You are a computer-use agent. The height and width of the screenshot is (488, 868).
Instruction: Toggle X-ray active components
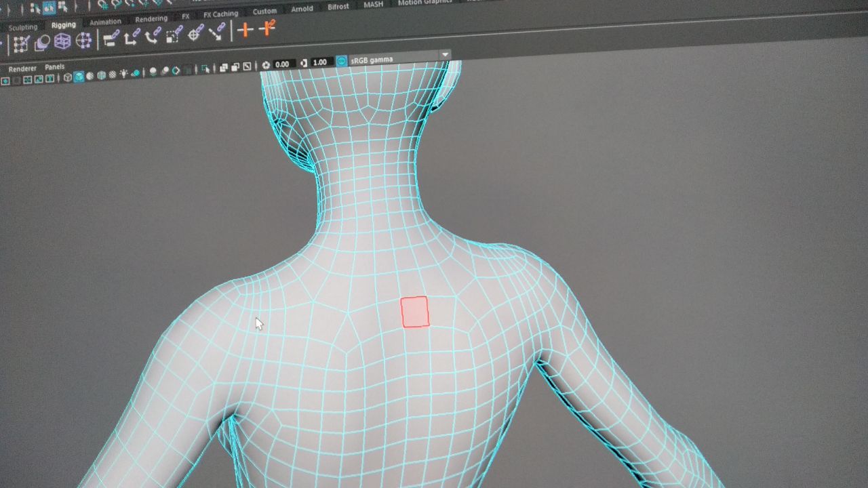[235, 68]
